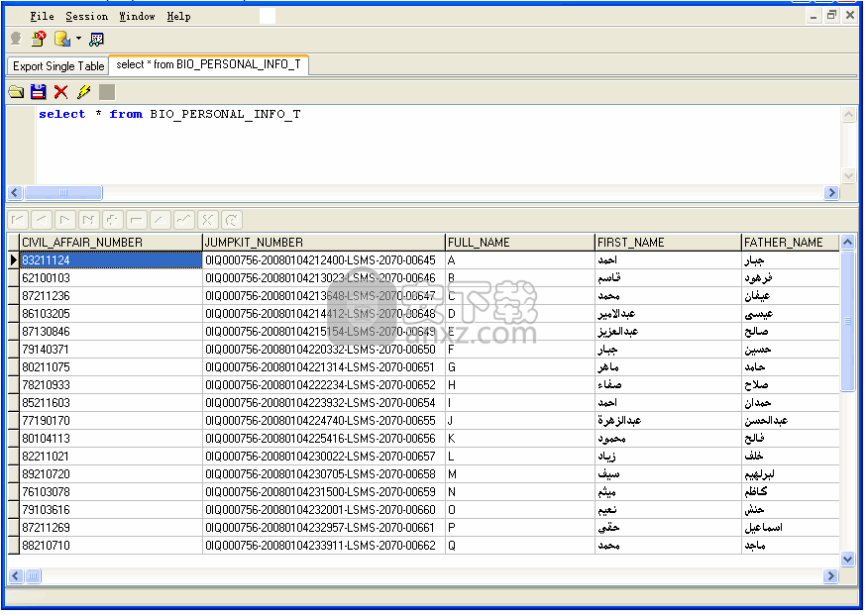Click the grid horizontal scrollbar thumb
This screenshot has height=615, width=868.
tap(34, 576)
